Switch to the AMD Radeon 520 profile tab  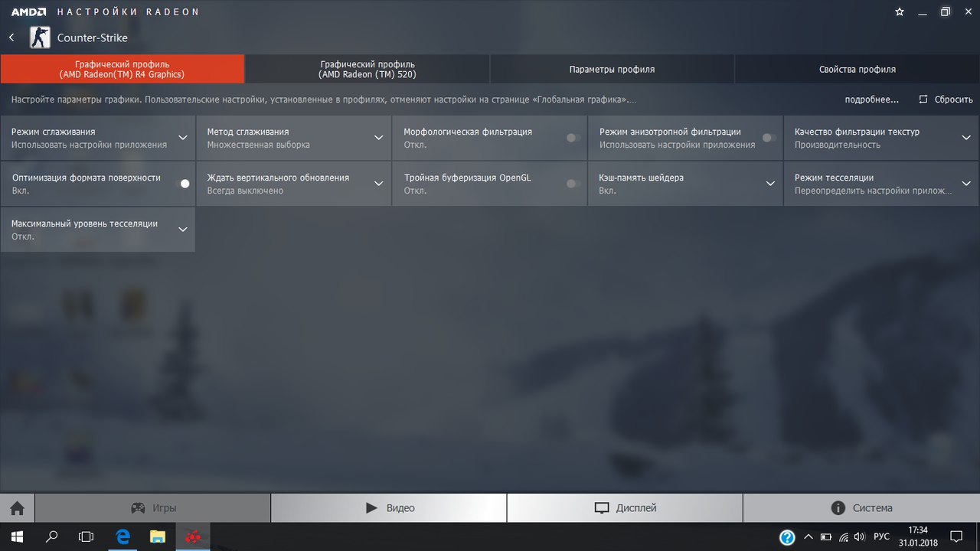367,69
